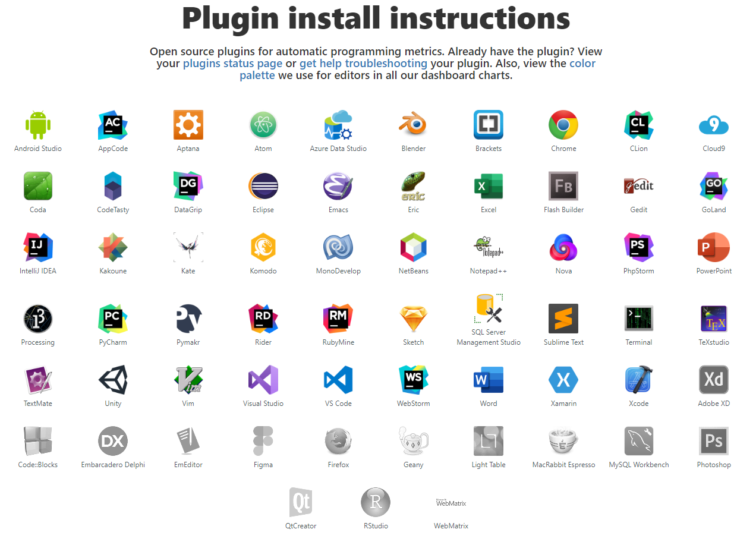Select the Kakoune icon
Viewport: 756px width, 545px height.
tap(113, 247)
